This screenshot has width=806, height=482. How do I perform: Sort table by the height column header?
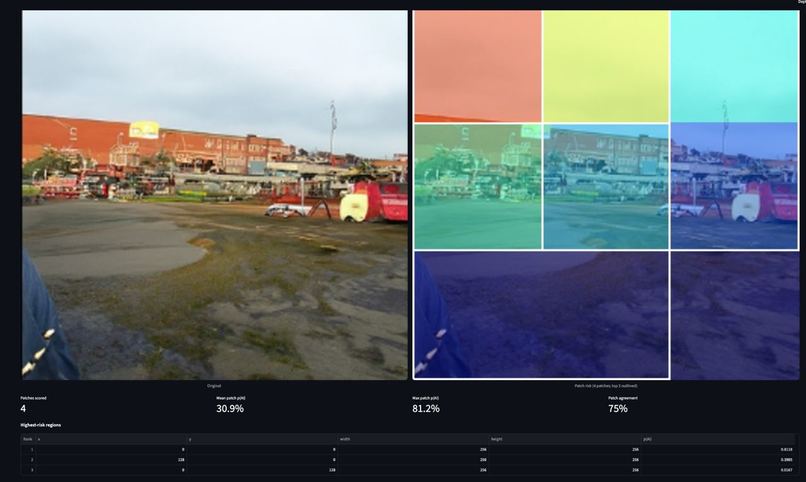564,439
